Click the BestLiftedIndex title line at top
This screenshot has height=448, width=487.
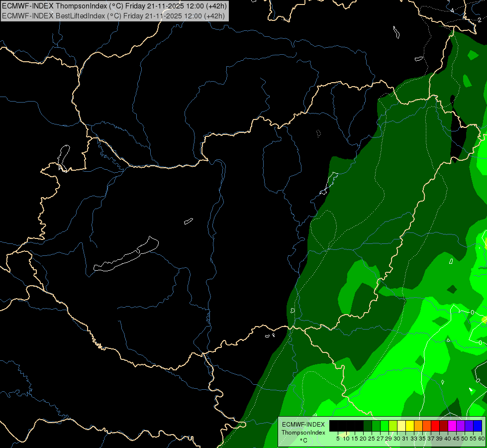(x=113, y=16)
